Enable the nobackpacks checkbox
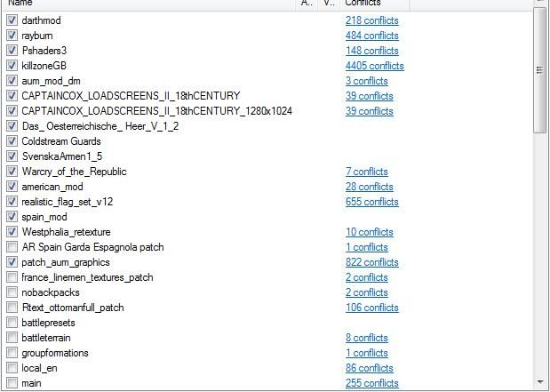This screenshot has width=550, height=392. (x=12, y=292)
